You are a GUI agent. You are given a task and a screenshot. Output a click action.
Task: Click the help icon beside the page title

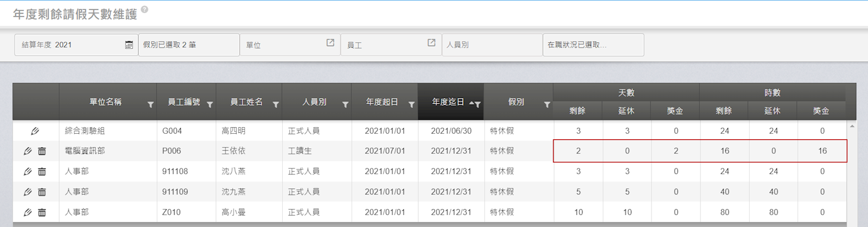[144, 10]
